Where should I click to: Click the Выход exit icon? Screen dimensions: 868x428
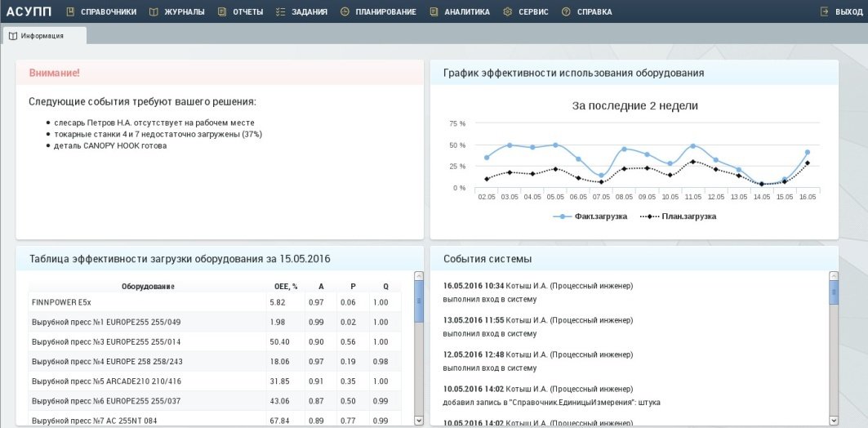pyautogui.click(x=825, y=11)
